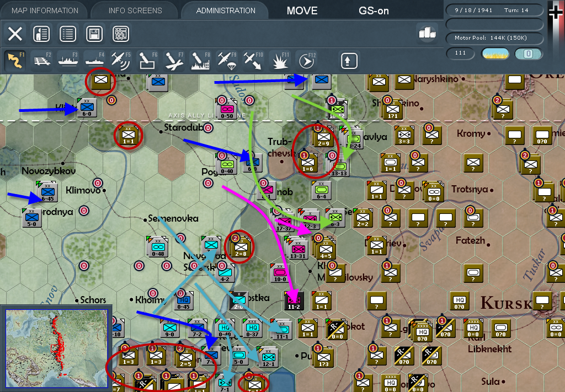Open the INFO SCREENS tab

(x=135, y=10)
